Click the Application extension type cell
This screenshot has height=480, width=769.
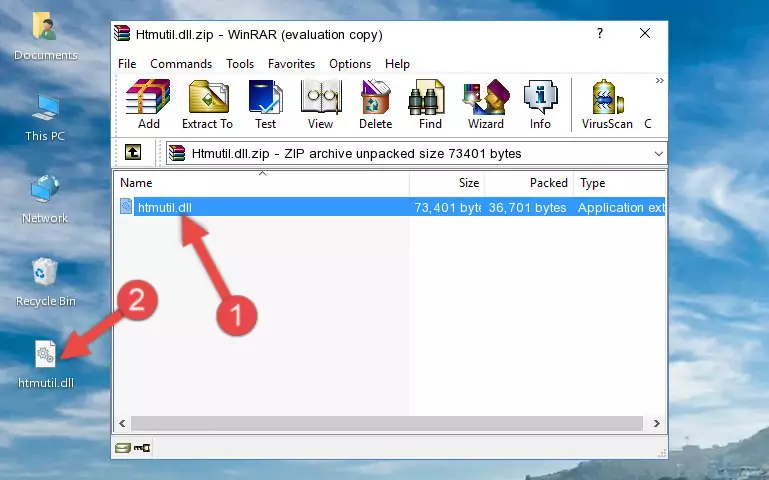pos(621,207)
